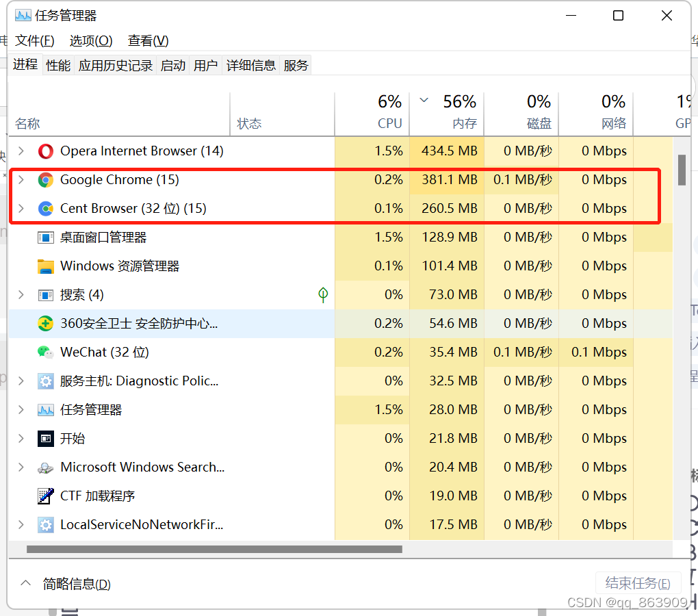Click the CTF 加载程序 icon

pyautogui.click(x=45, y=496)
